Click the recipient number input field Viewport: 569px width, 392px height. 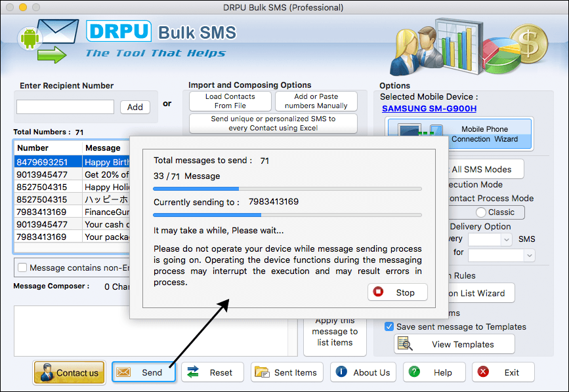[66, 107]
